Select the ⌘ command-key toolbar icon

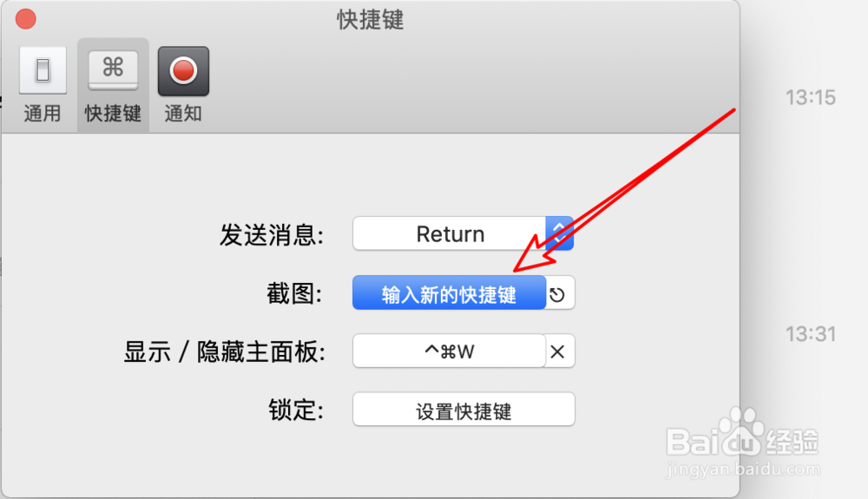click(x=113, y=71)
